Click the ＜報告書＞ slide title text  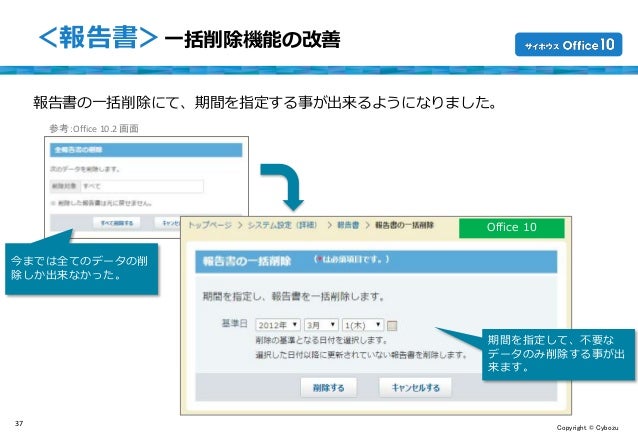coord(98,38)
